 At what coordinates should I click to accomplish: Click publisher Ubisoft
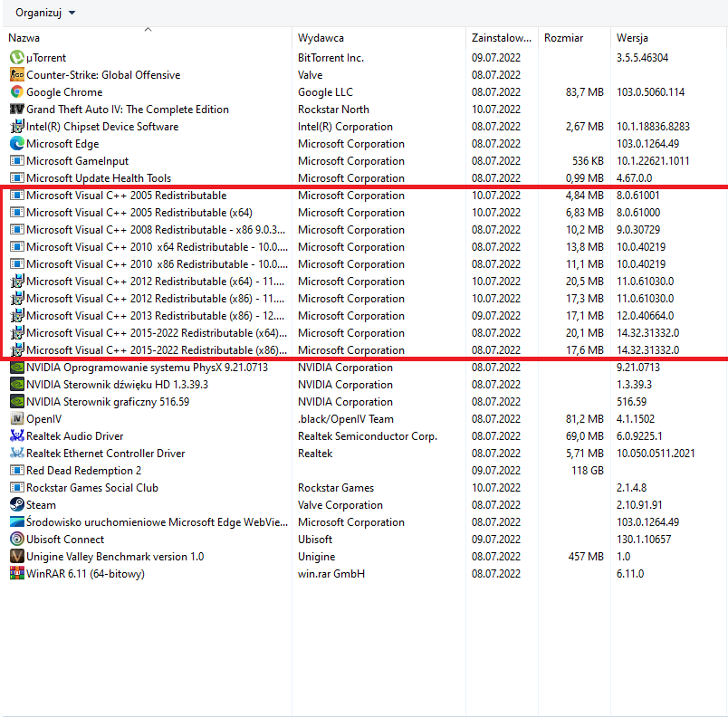click(x=315, y=540)
